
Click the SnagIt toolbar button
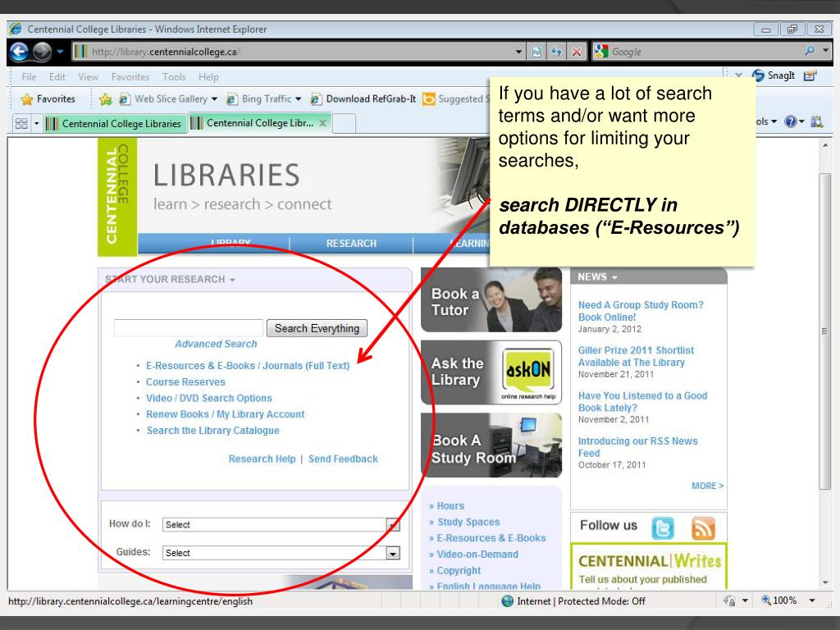tap(774, 75)
